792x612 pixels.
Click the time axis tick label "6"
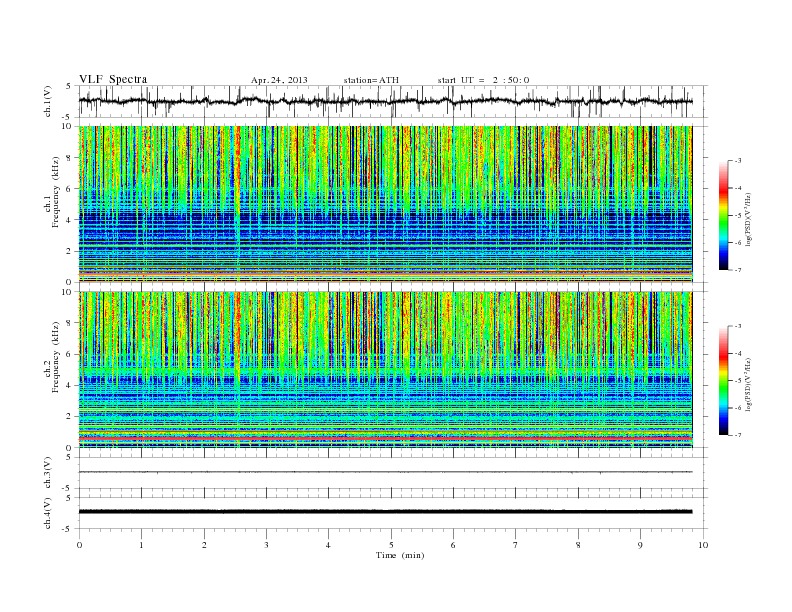(453, 545)
